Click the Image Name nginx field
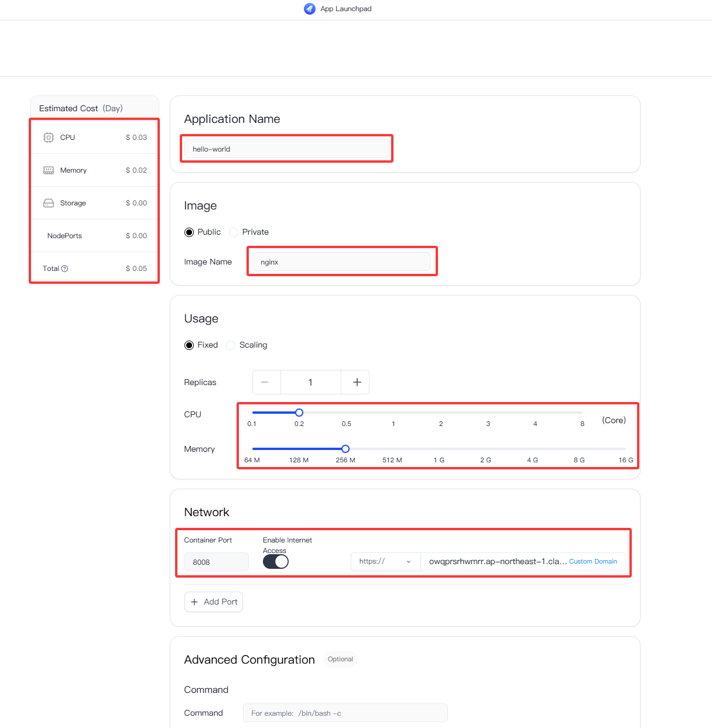Screen dimensions: 712x728 [341, 262]
